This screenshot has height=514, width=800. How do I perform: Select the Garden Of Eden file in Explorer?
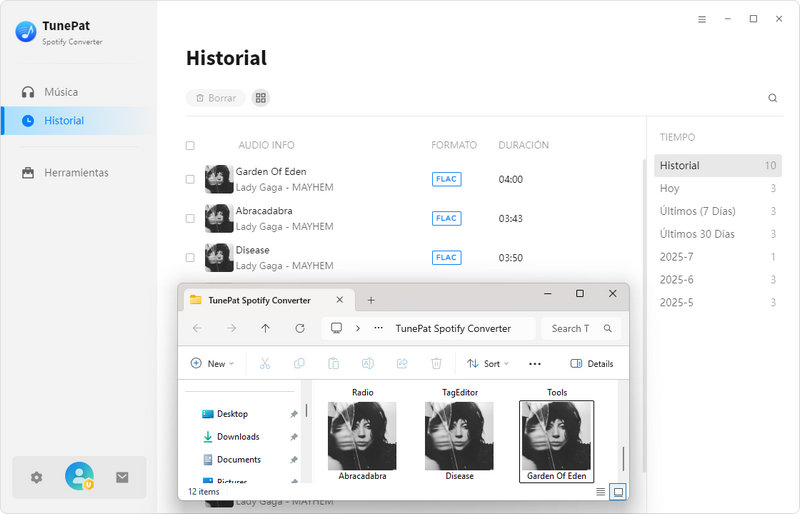tap(557, 441)
